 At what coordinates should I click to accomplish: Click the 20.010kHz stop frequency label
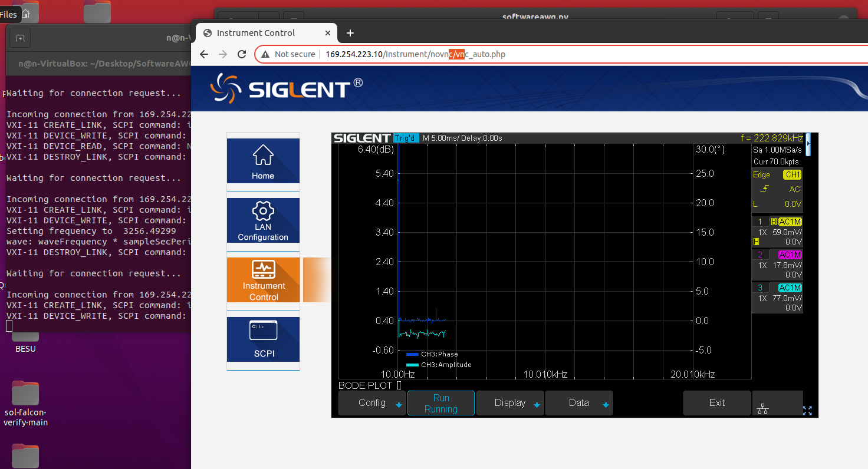693,374
